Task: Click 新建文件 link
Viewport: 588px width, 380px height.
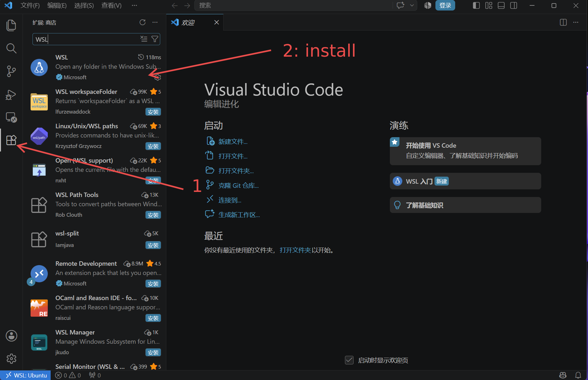Action: pos(233,142)
